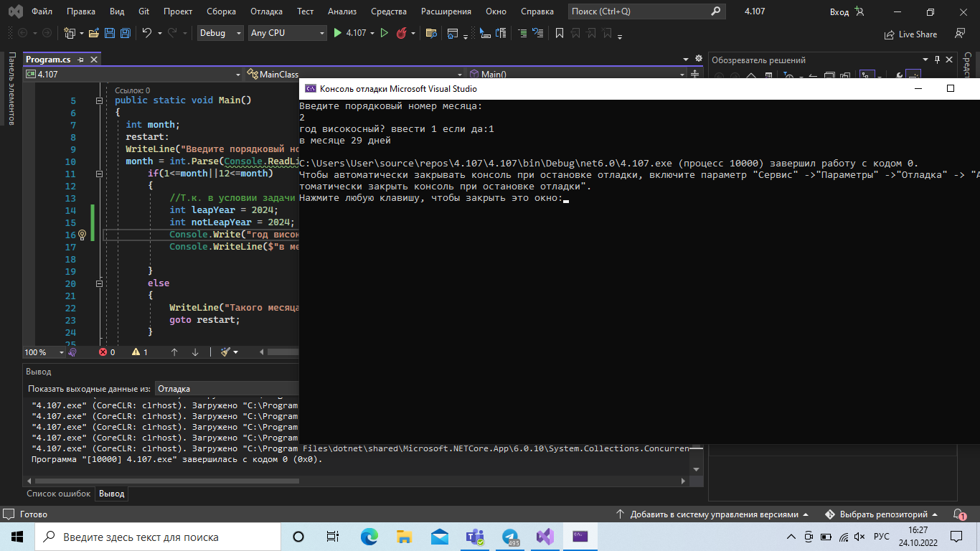980x551 pixels.
Task: Click the Поиск Ctrl+Q search box
Action: (646, 11)
